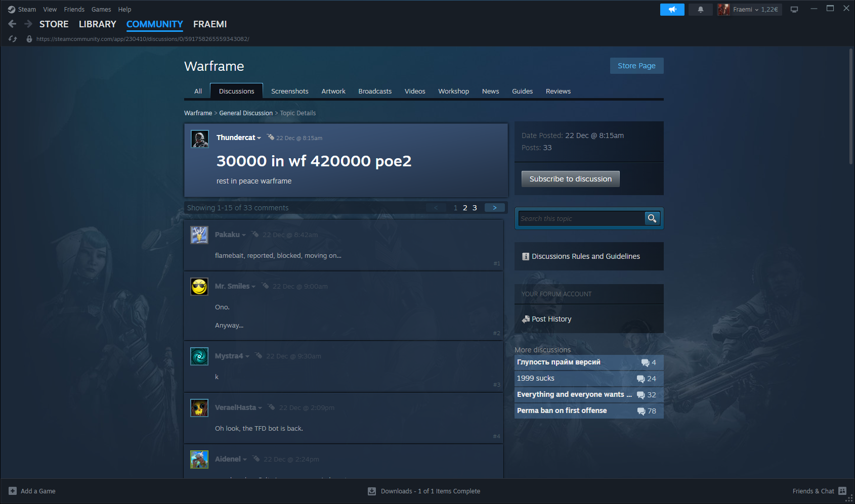Jump to comments page 2
Image resolution: width=855 pixels, height=504 pixels.
click(x=465, y=208)
